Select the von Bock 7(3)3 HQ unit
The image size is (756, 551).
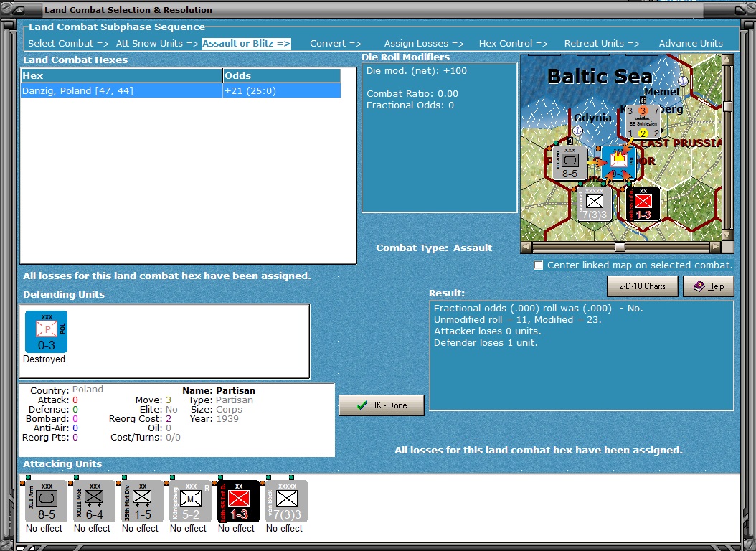[286, 501]
